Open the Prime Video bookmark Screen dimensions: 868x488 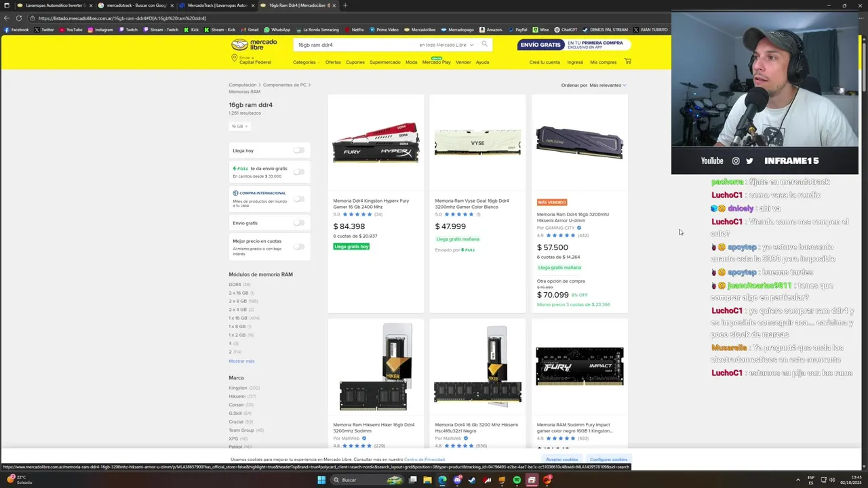[384, 30]
